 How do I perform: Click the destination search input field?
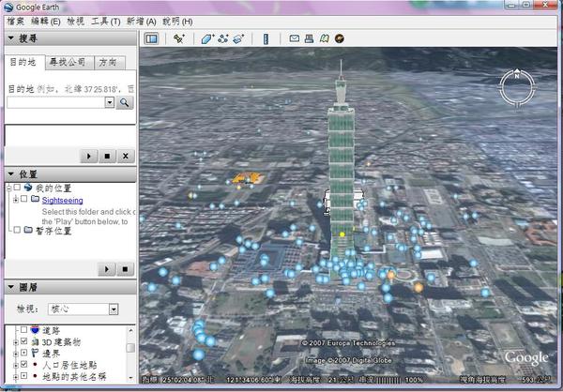(x=55, y=102)
